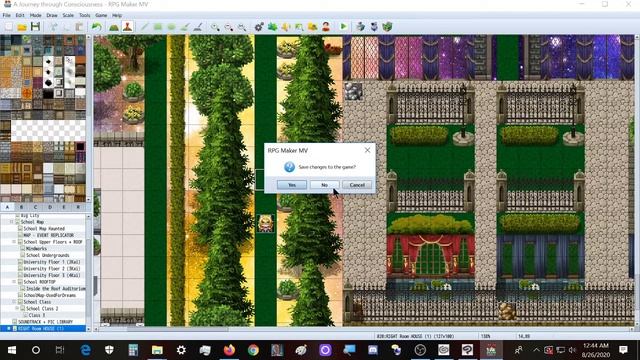
Task: Collapse the School Map tree node
Action: point(11,222)
